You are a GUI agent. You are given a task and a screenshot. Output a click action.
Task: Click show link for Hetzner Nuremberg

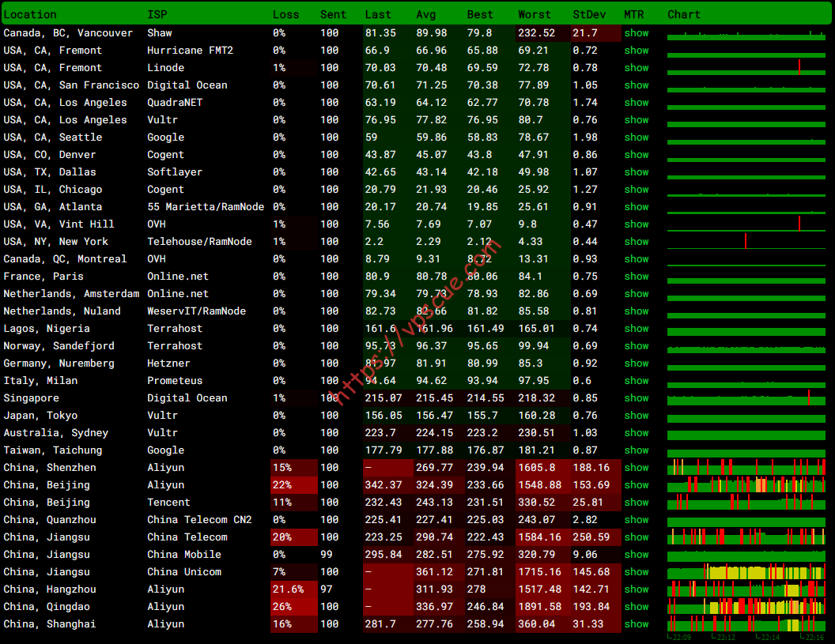(637, 363)
